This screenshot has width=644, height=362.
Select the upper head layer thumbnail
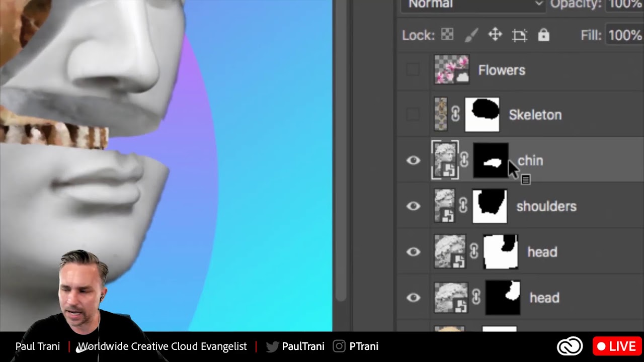[450, 252]
